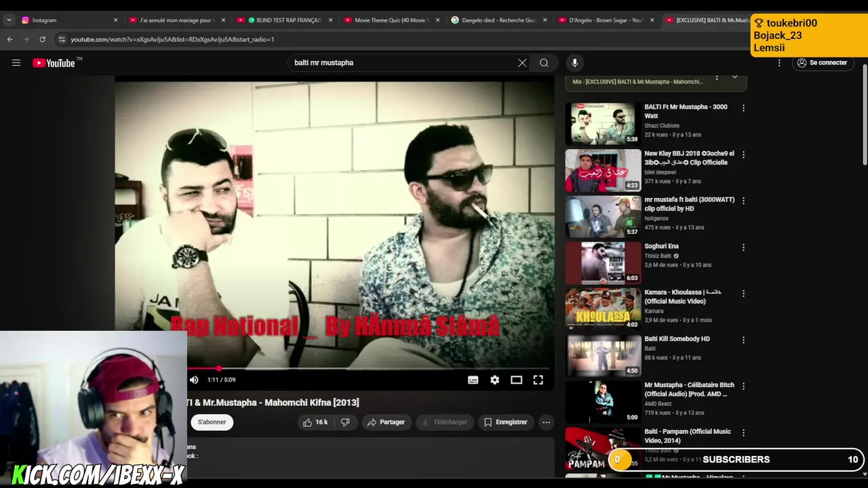This screenshot has height=488, width=868.
Task: Switch to J'ai annulé mon mariage tab
Action: tap(176, 20)
